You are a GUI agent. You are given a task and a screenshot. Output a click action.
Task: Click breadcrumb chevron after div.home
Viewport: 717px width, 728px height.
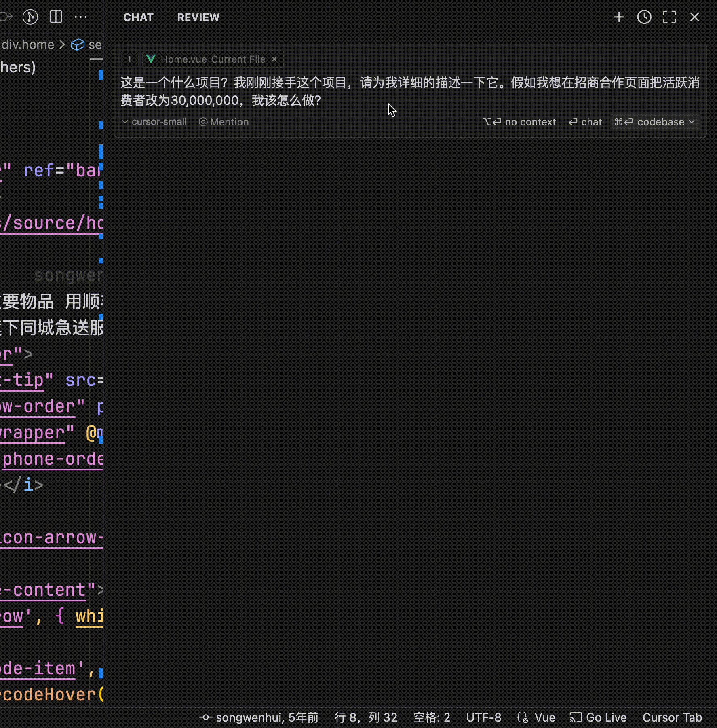[x=62, y=44]
